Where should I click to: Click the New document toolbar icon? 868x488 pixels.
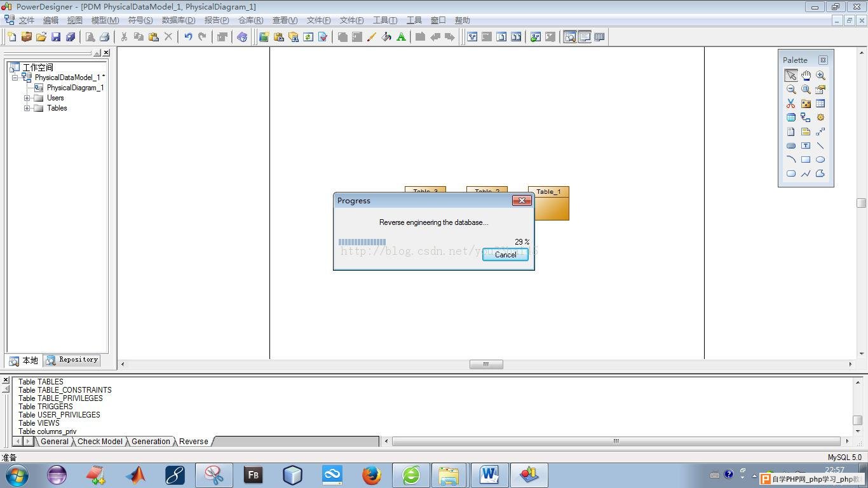point(12,37)
